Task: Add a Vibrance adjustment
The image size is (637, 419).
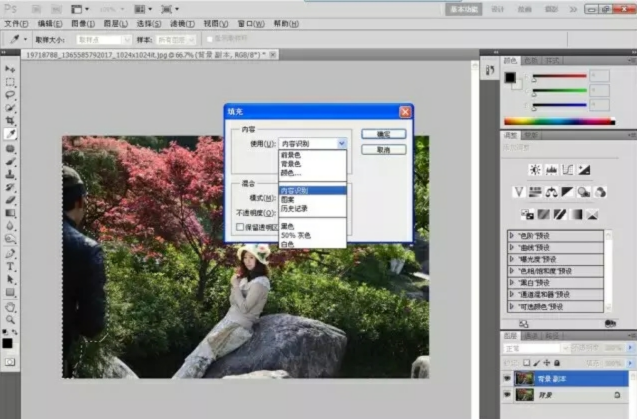Action: [519, 192]
